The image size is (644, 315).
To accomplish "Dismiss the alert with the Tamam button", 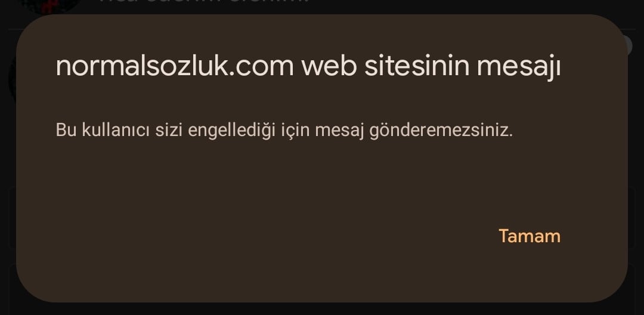I will point(530,236).
